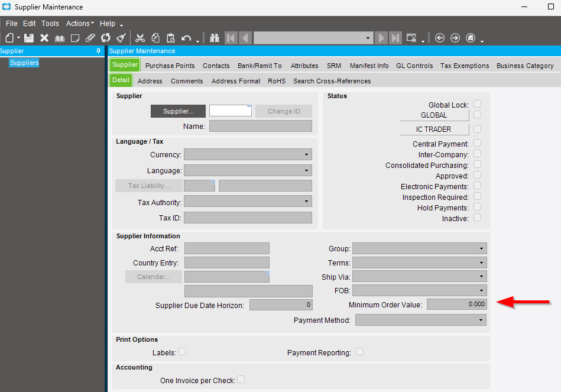This screenshot has width=561, height=392.
Task: Expand the Payment Method dropdown
Action: click(x=481, y=320)
